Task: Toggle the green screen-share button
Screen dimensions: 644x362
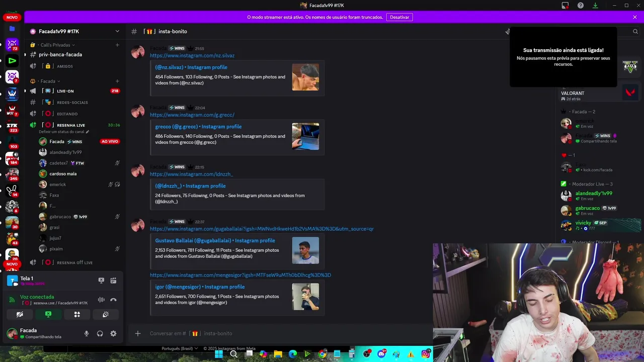Action: click(48, 314)
